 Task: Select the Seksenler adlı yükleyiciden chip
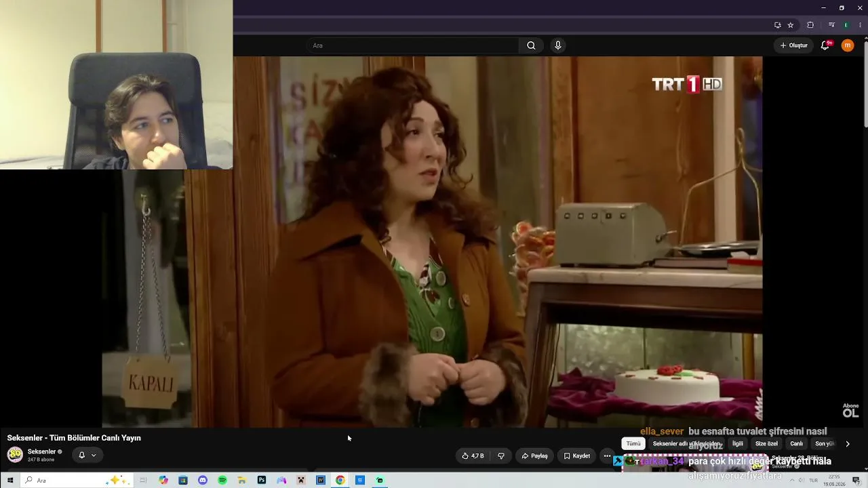686,444
